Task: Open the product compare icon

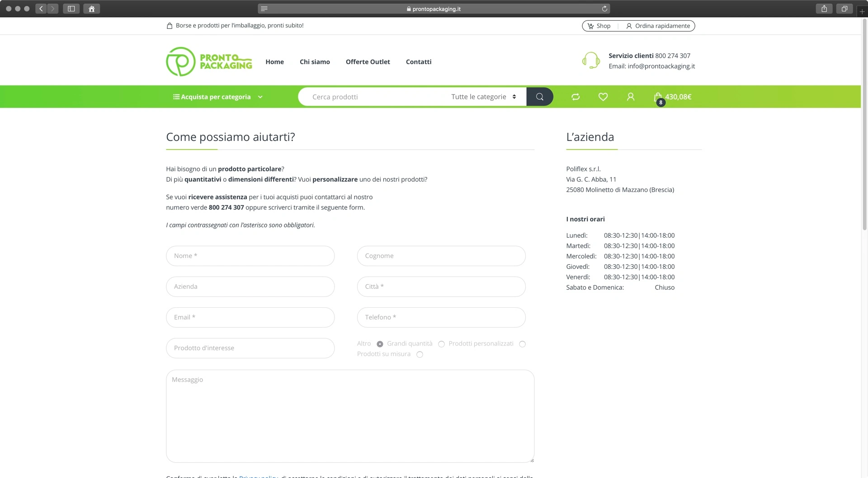Action: 576,97
